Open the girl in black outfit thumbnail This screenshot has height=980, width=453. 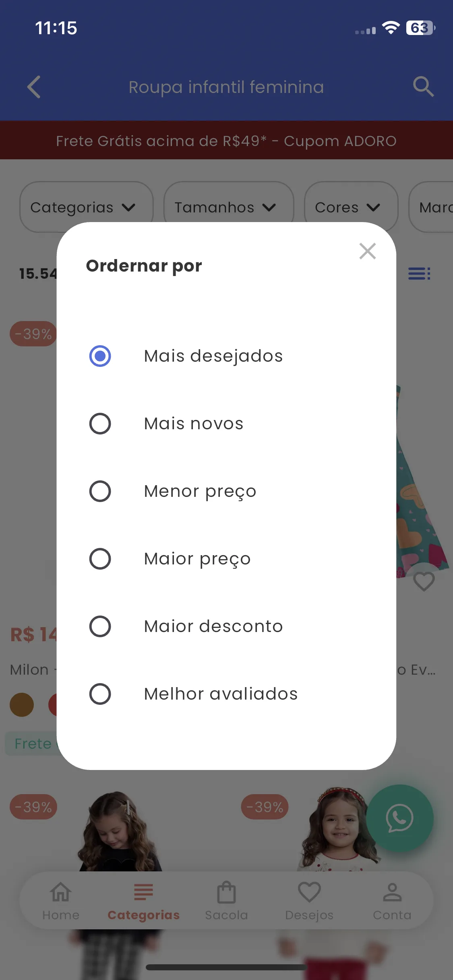tap(118, 831)
